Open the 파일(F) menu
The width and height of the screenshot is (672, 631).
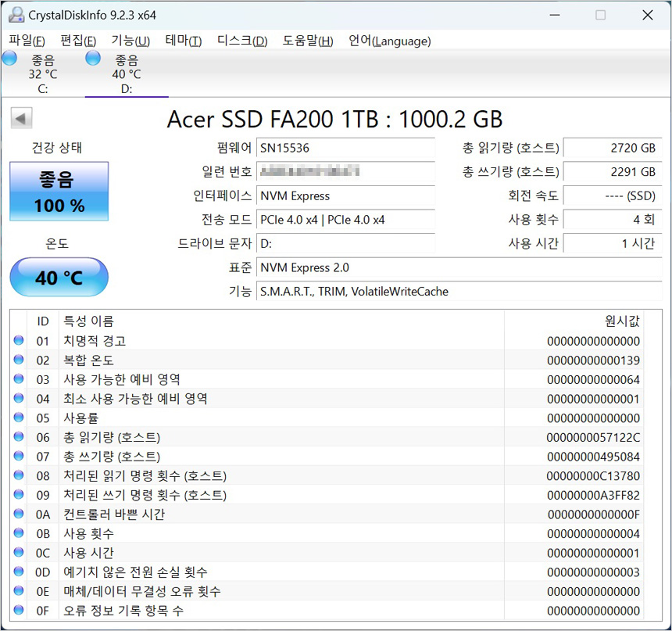(x=27, y=41)
